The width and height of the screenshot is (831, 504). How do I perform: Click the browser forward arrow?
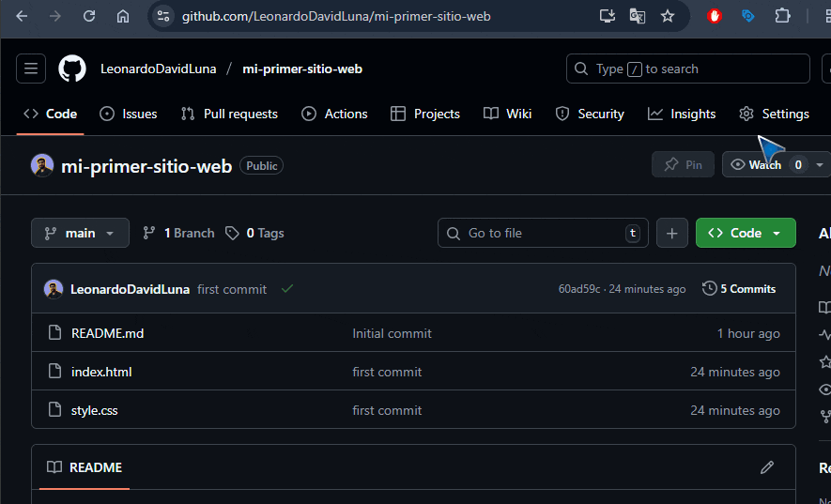point(55,17)
